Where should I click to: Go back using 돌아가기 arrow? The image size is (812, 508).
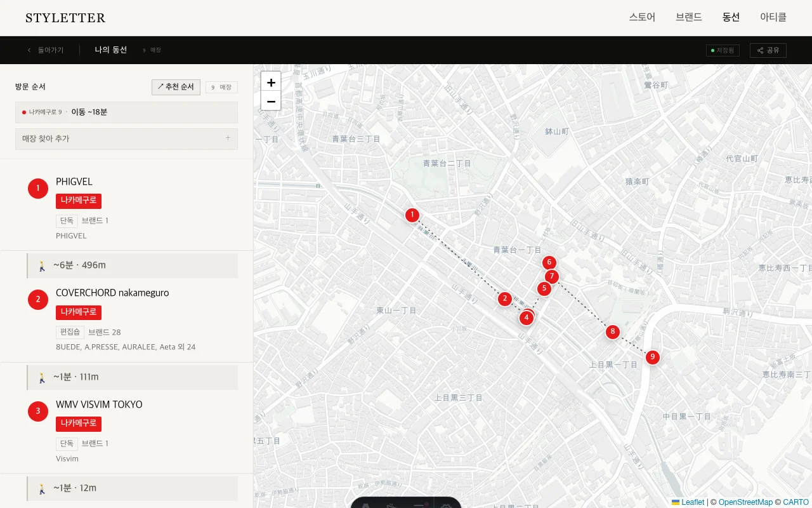45,50
